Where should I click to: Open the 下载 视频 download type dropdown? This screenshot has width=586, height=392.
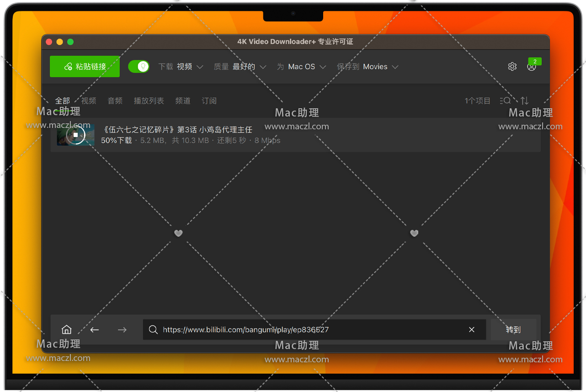[181, 67]
